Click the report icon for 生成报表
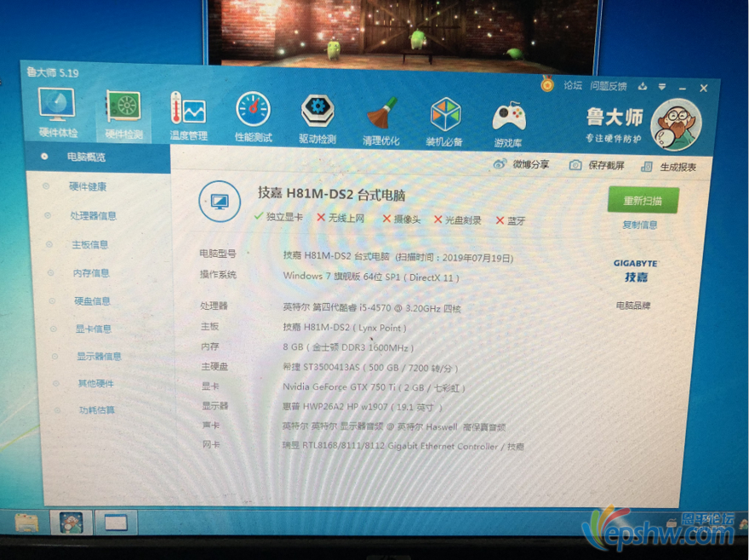Viewport: 749px width, 560px height. coord(646,166)
